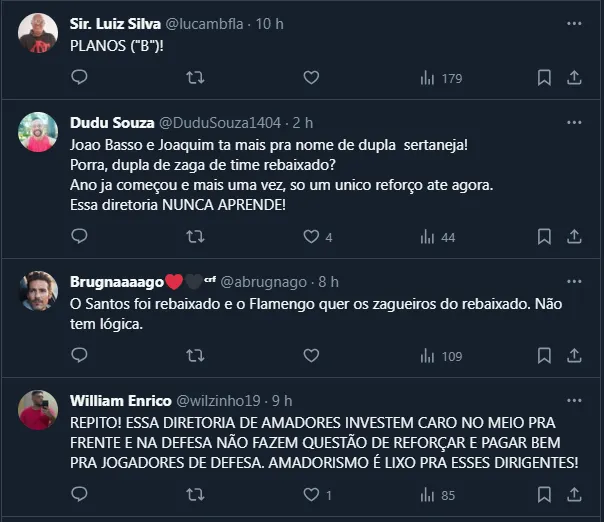
Task: Reply to Sir. Luiz Silva's tweet
Action: tap(80, 77)
